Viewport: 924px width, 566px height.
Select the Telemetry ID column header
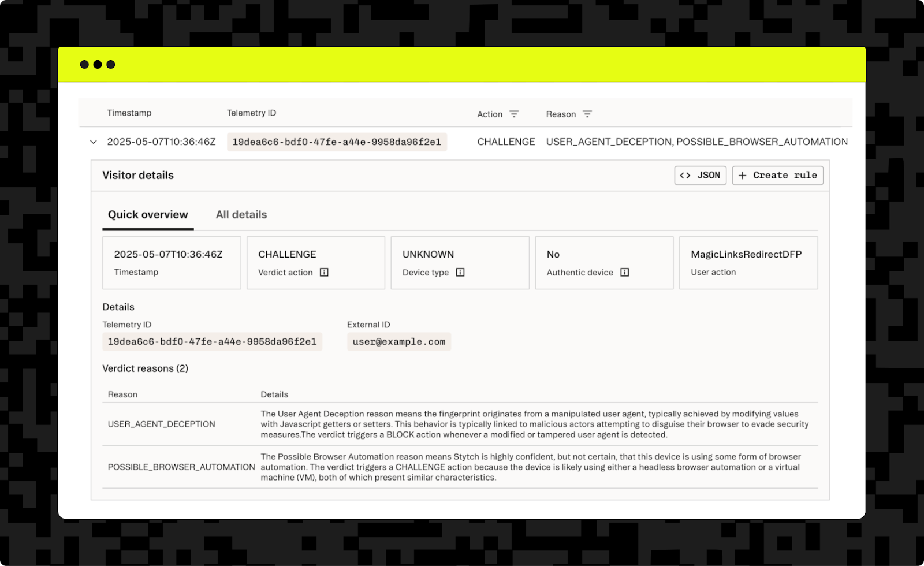251,113
